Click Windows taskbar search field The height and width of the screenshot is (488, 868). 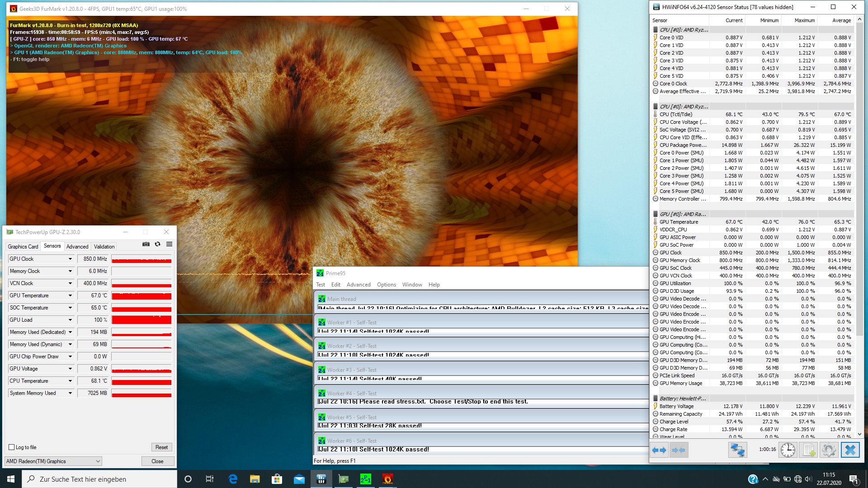pos(99,479)
